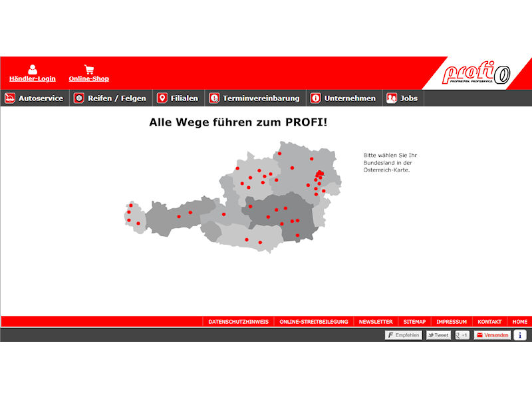Go to Home via the footer link
Viewport: 532px width, 399px height.
click(520, 322)
